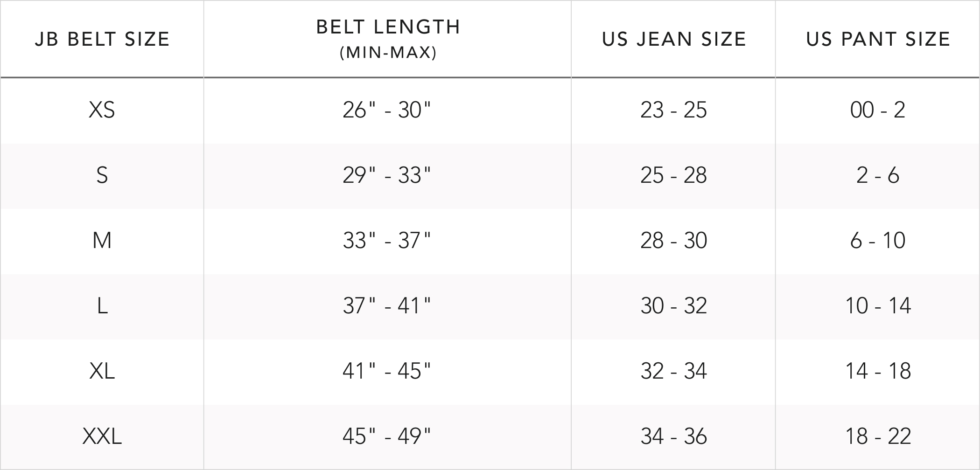The image size is (980, 470).
Task: Click the L belt size row label
Action: pos(102,306)
